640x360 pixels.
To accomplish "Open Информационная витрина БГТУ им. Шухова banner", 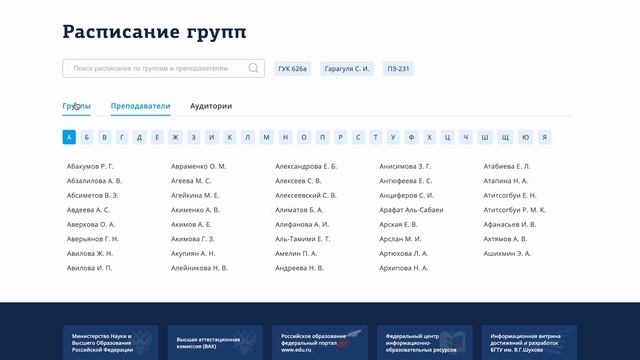I will click(x=529, y=343).
